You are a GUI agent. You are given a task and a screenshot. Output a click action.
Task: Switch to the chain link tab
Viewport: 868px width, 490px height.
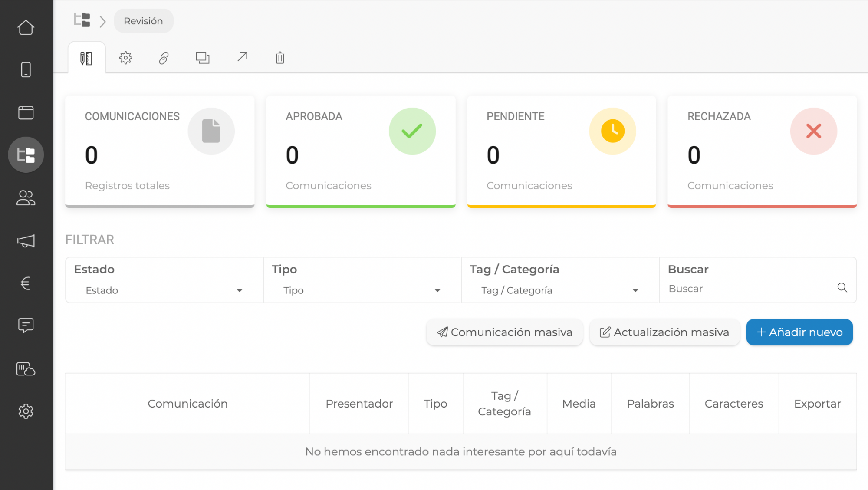click(x=164, y=58)
